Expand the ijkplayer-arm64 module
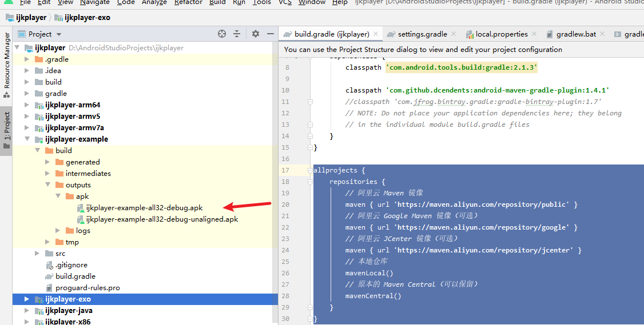 pos(27,105)
